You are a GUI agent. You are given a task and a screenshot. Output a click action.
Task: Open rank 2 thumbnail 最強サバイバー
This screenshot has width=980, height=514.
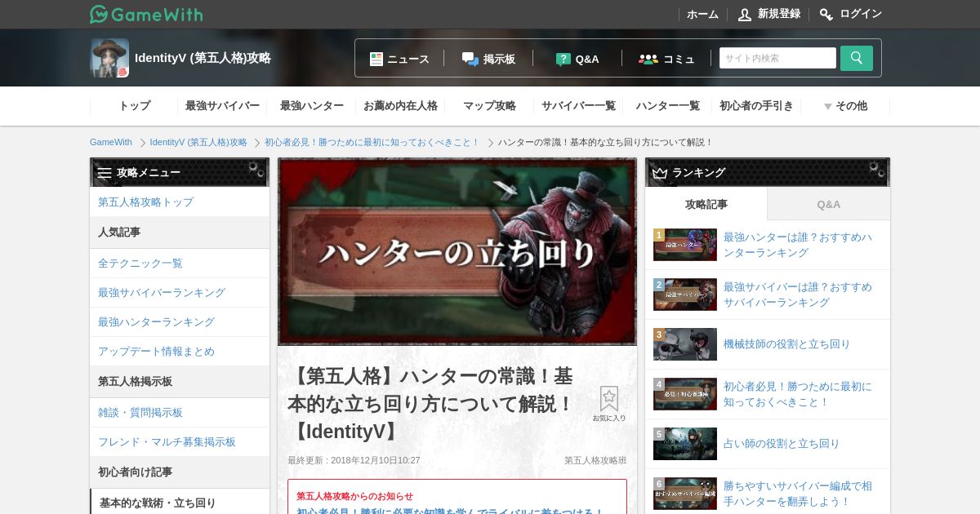click(685, 295)
